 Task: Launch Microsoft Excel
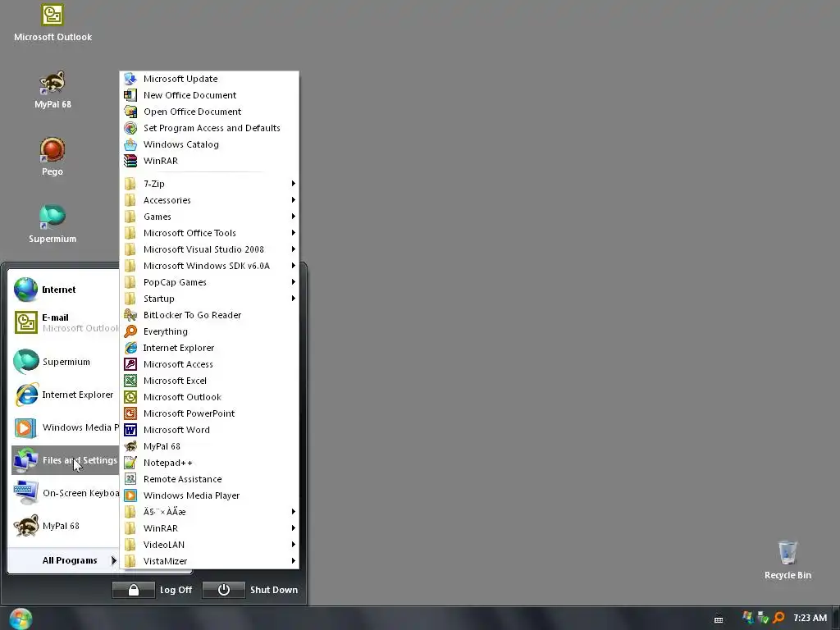tap(209, 381)
